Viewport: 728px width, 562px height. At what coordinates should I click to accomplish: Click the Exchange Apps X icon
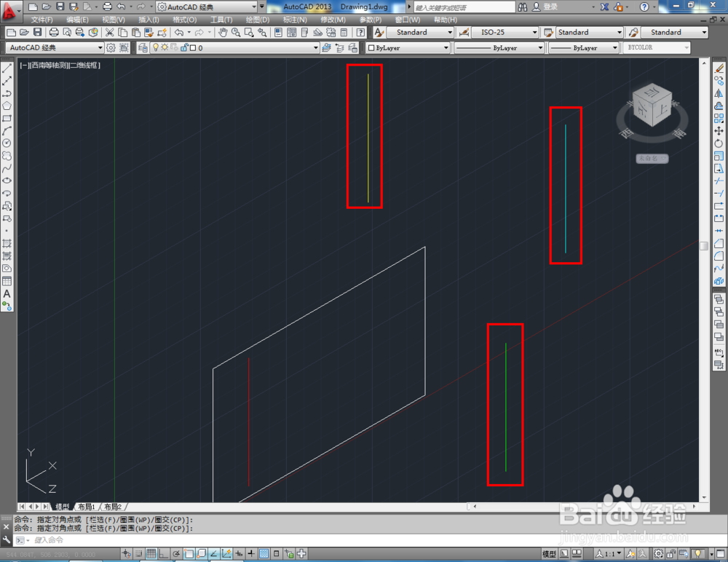(604, 7)
